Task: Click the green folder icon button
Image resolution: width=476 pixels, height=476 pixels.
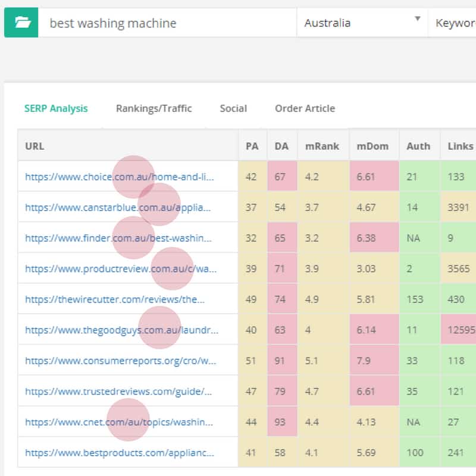Action: coord(21,23)
